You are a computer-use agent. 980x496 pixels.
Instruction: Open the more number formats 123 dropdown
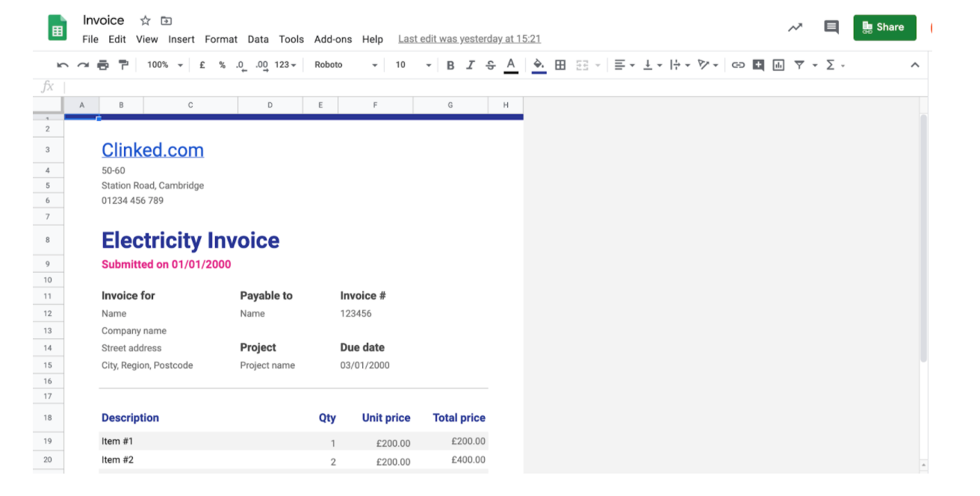click(x=285, y=65)
